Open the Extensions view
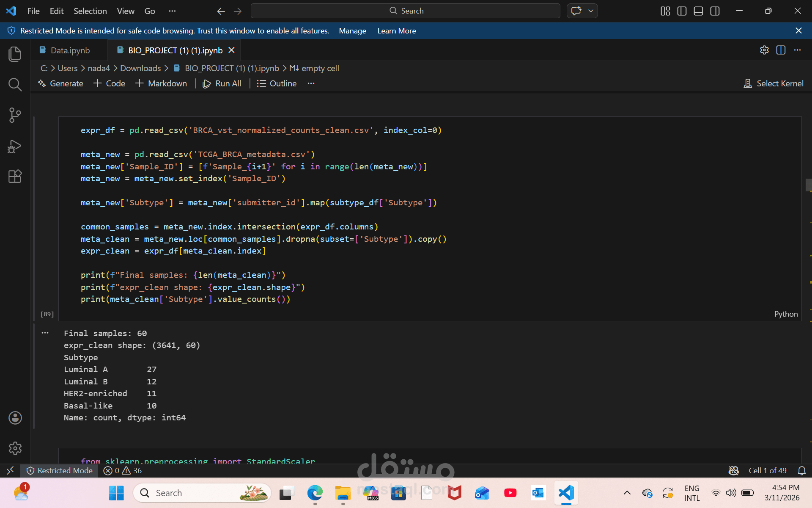The width and height of the screenshot is (812, 508). click(15, 176)
